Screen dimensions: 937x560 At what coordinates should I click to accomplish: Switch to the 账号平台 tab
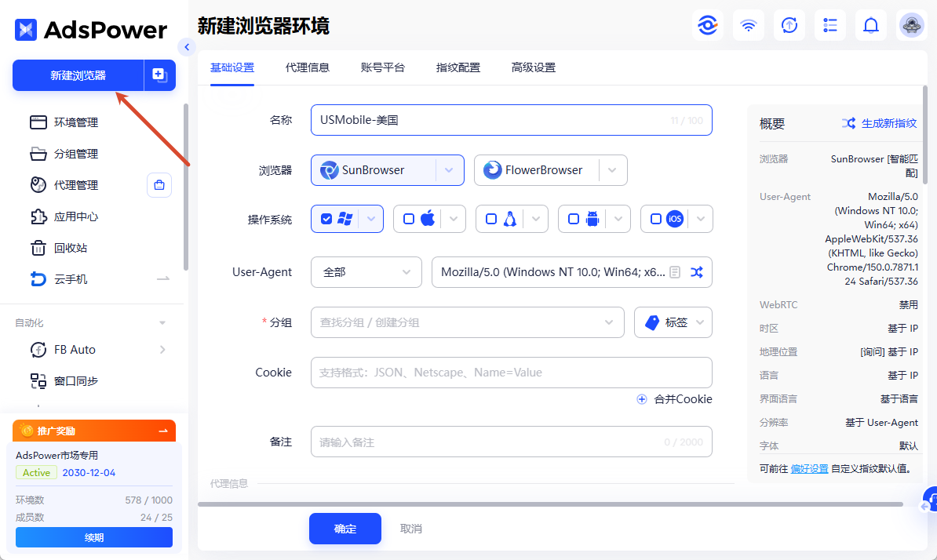click(382, 67)
